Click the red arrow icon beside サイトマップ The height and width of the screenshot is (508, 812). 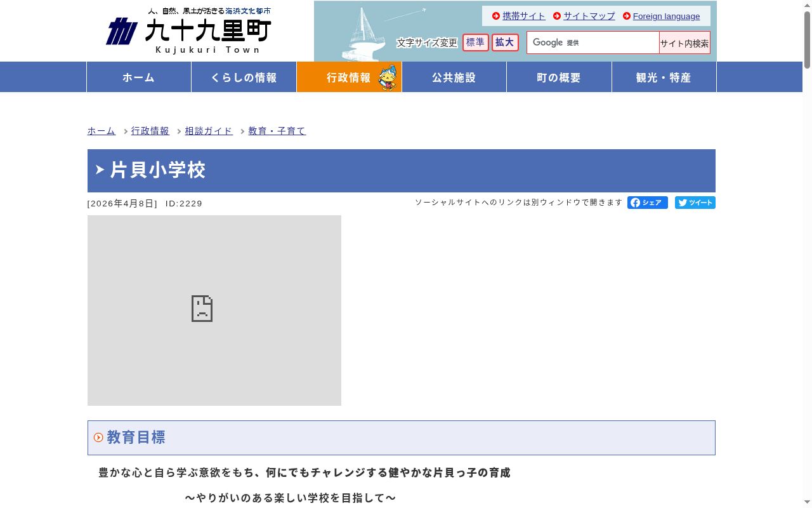(x=557, y=16)
